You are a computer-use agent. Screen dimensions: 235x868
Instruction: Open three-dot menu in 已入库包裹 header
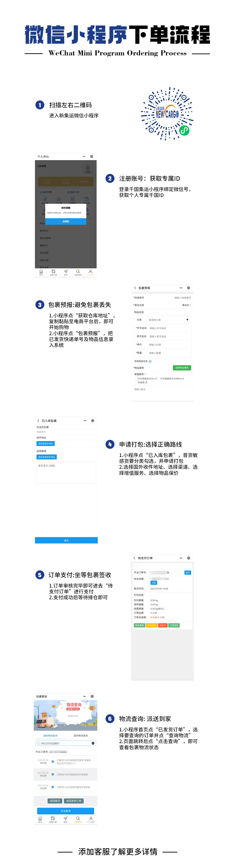click(x=85, y=421)
